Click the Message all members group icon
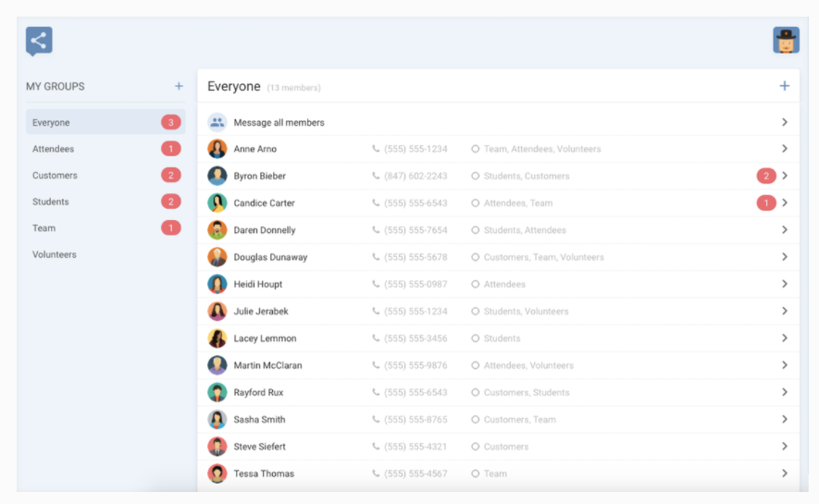 pyautogui.click(x=217, y=122)
